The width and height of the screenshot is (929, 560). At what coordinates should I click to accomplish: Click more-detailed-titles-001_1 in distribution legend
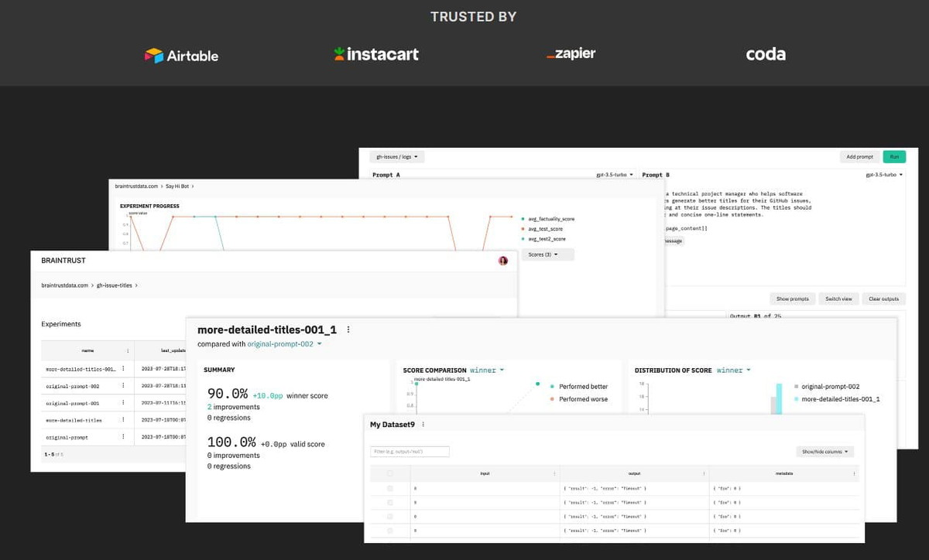click(x=836, y=399)
